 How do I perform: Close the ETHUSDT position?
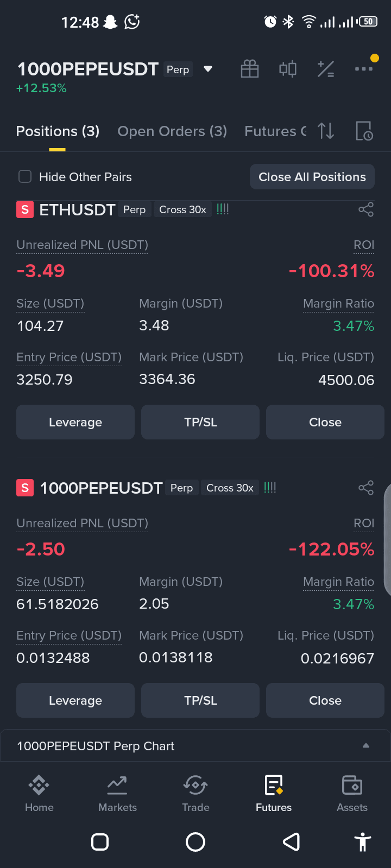coord(325,422)
